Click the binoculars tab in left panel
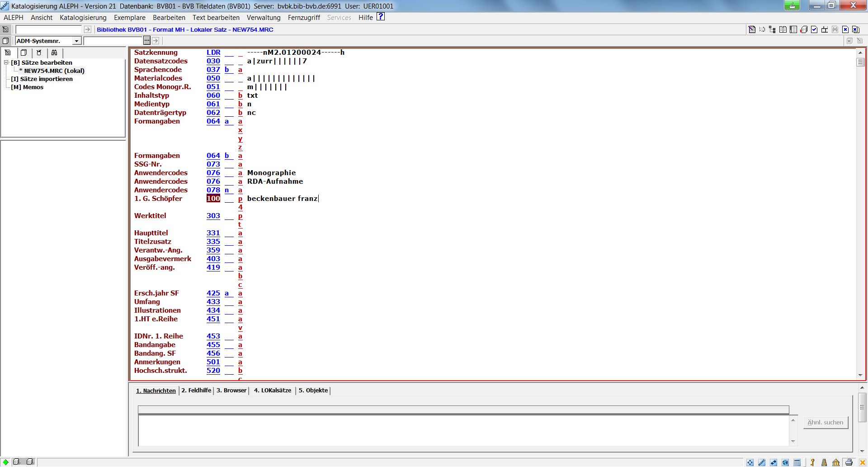This screenshot has height=467, width=868. [x=54, y=52]
